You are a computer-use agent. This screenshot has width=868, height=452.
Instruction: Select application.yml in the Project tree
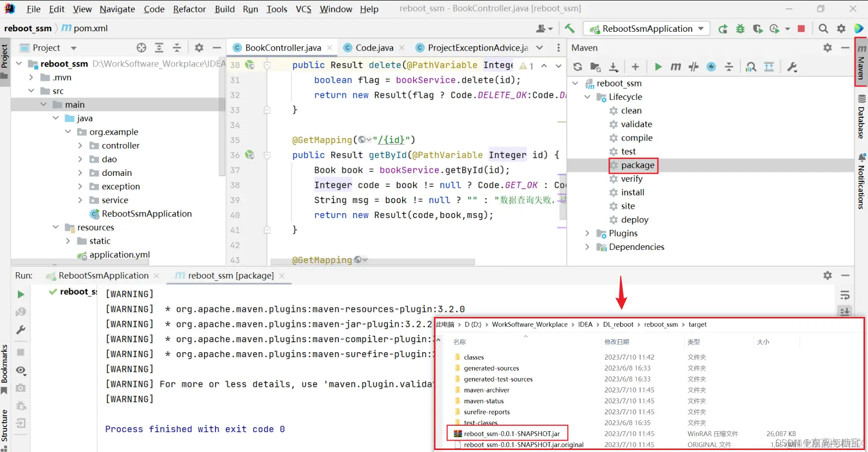point(119,255)
